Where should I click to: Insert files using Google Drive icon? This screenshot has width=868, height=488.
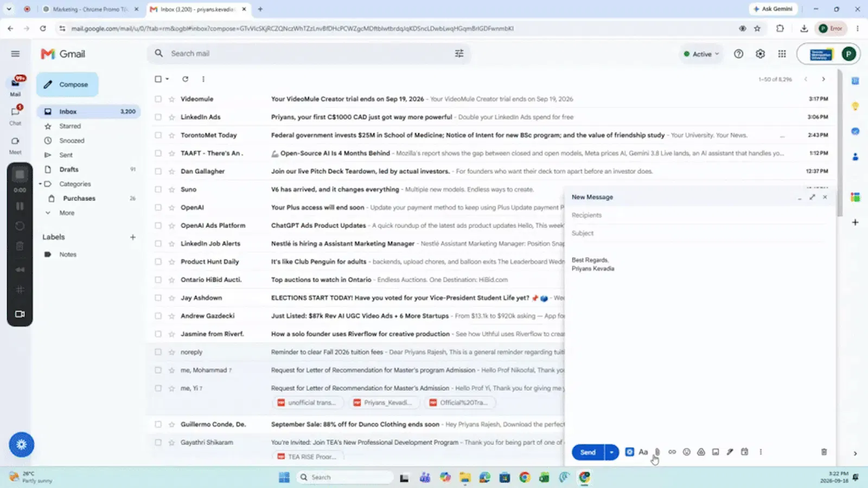tap(701, 452)
